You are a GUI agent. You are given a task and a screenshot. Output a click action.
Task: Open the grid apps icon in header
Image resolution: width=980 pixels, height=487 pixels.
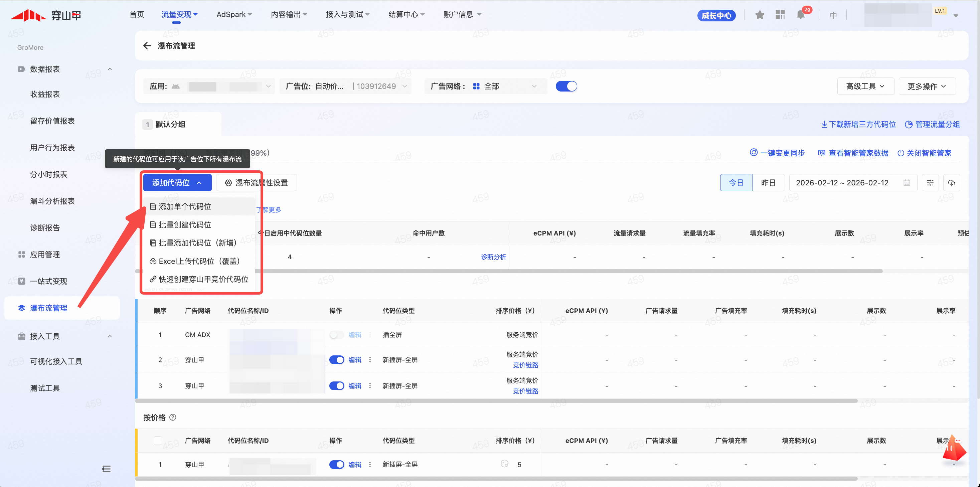coord(780,15)
